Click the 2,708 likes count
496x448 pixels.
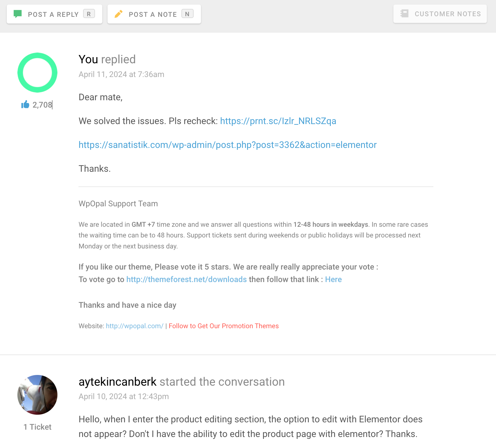coord(42,105)
